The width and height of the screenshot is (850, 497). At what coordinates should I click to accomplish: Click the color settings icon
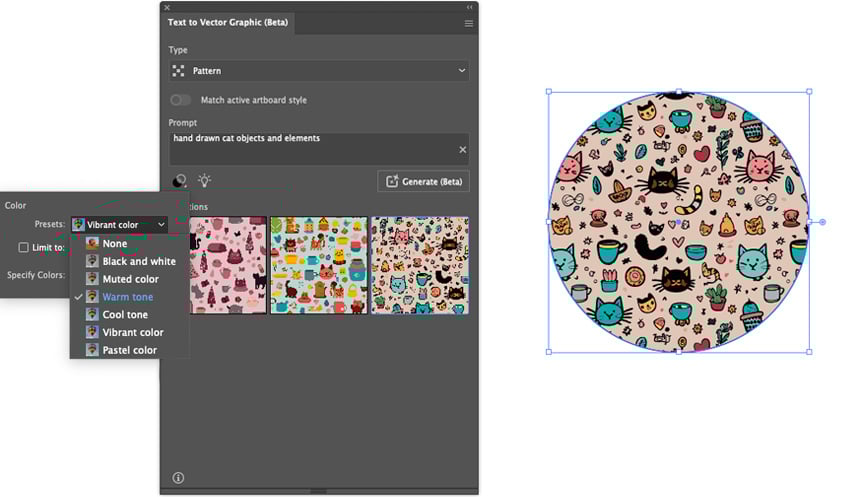[179, 181]
